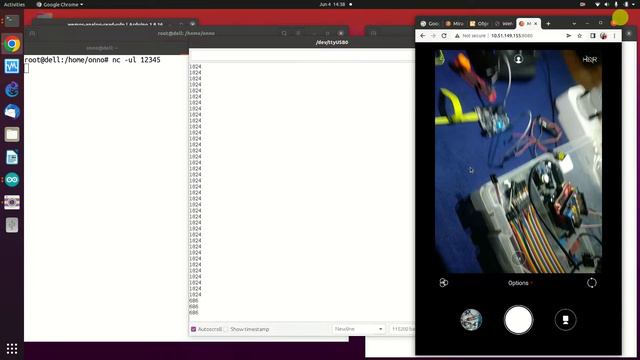Switch to the Obje Chrome tab
This screenshot has width=640, height=360.
coord(479,24)
